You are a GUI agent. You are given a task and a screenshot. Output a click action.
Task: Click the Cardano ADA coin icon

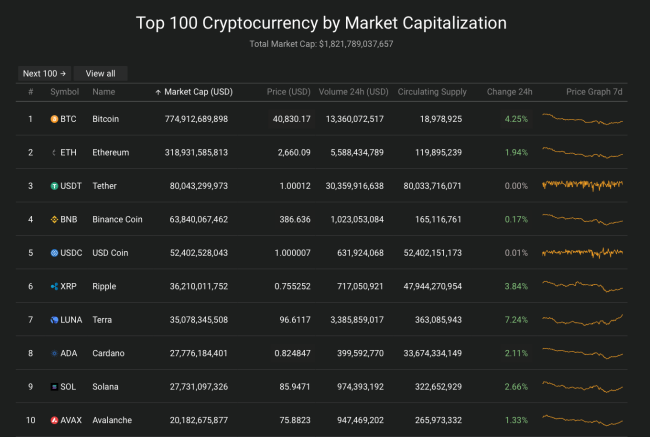(54, 353)
